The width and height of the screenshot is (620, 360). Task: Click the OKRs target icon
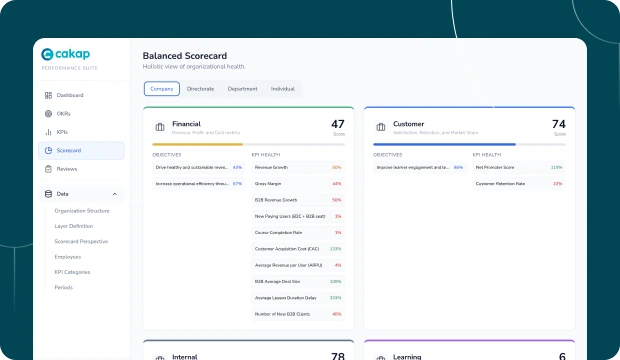(48, 114)
